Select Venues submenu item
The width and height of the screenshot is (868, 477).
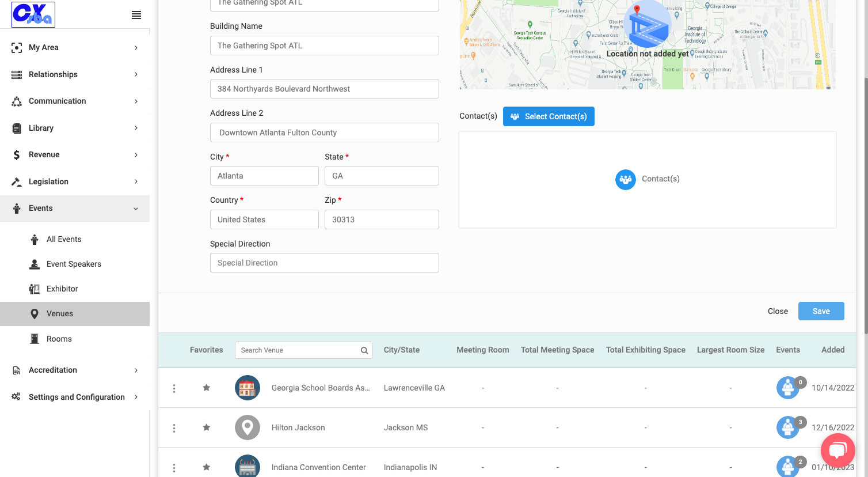pos(75,313)
